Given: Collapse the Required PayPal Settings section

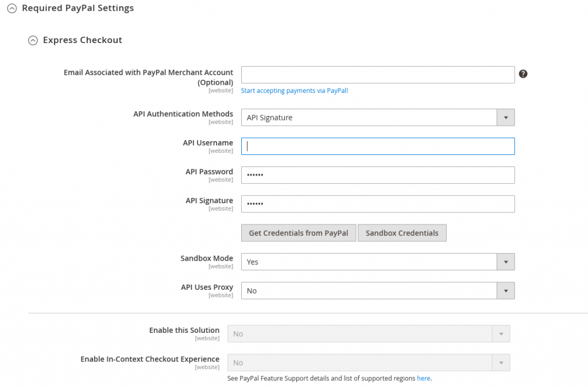Looking at the screenshot, I should click(x=12, y=8).
